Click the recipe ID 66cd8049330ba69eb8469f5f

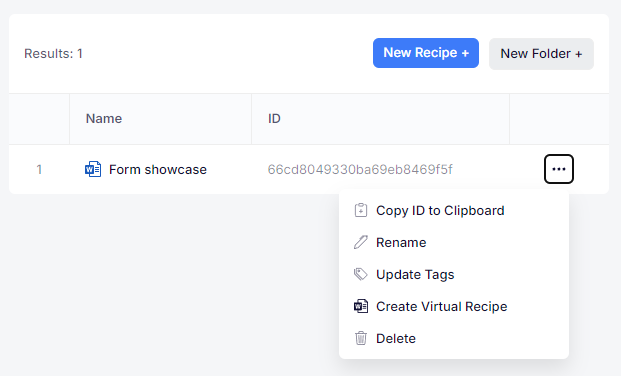360,170
